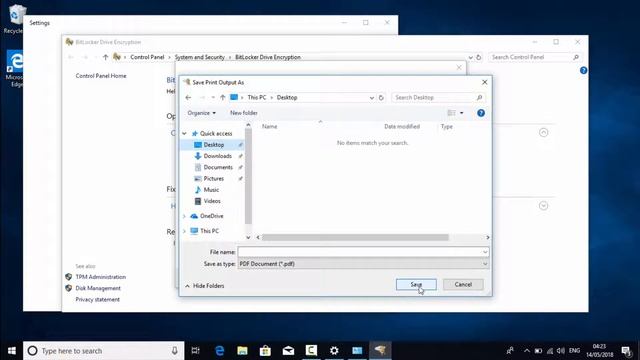
Task: Sort by the Name column header
Action: (269, 127)
